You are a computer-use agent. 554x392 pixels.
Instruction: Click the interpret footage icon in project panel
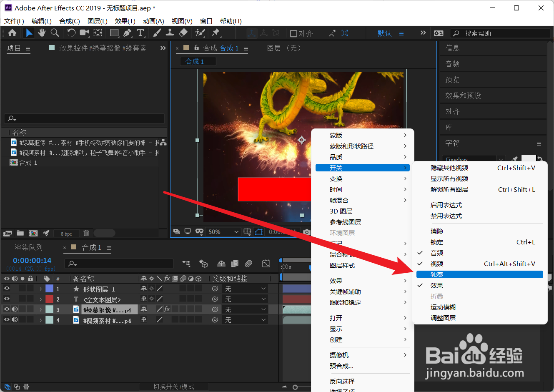pyautogui.click(x=7, y=233)
